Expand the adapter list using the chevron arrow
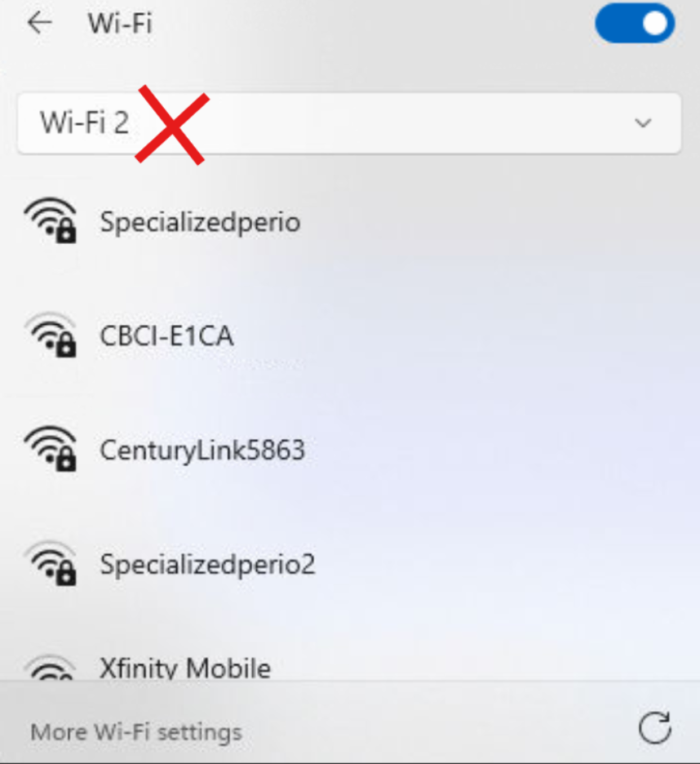 [x=643, y=122]
